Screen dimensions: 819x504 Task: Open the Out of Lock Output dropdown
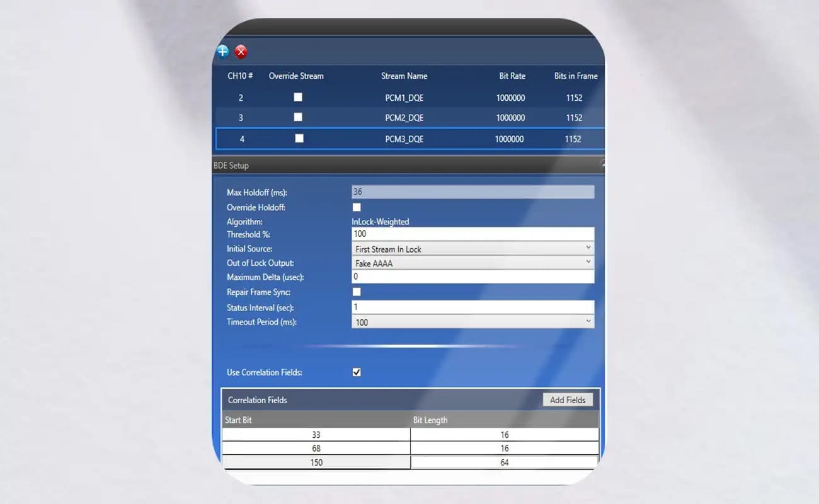click(472, 263)
